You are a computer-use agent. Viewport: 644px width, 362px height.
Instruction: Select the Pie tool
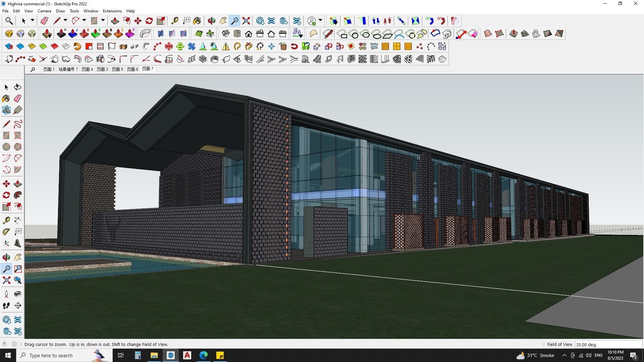[18, 170]
